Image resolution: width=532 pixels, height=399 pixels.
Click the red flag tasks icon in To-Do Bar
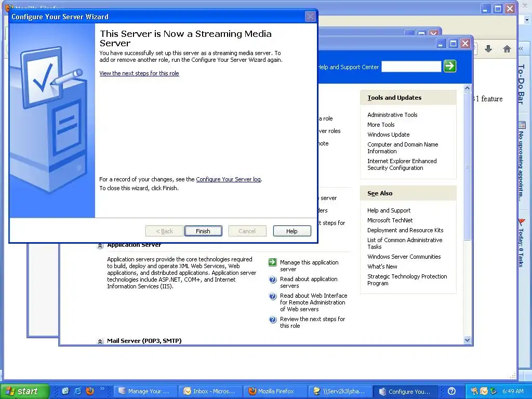522,222
